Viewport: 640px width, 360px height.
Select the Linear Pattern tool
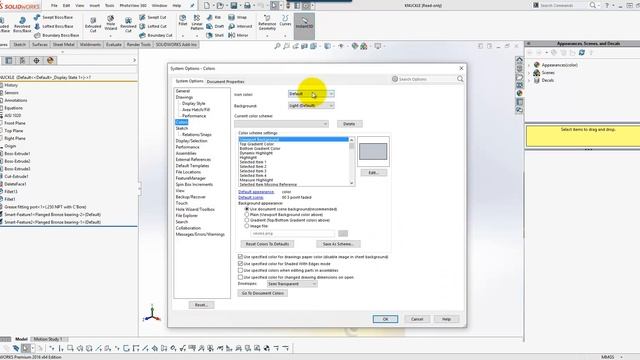point(197,22)
